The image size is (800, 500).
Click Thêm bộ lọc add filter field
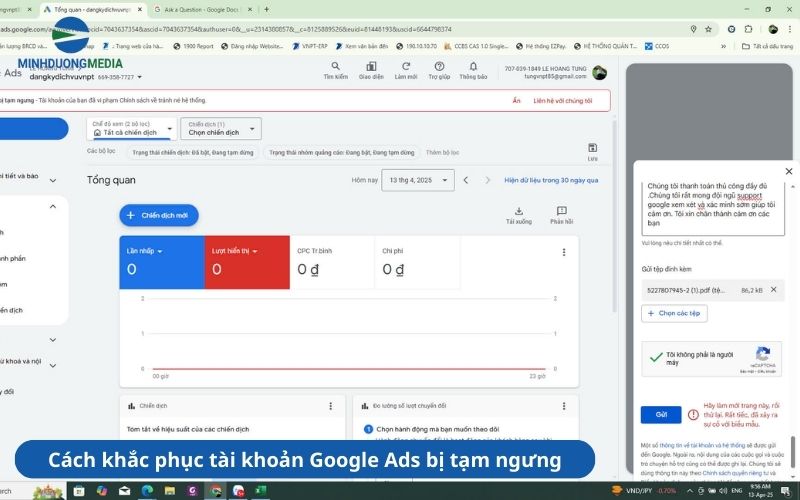(x=442, y=153)
